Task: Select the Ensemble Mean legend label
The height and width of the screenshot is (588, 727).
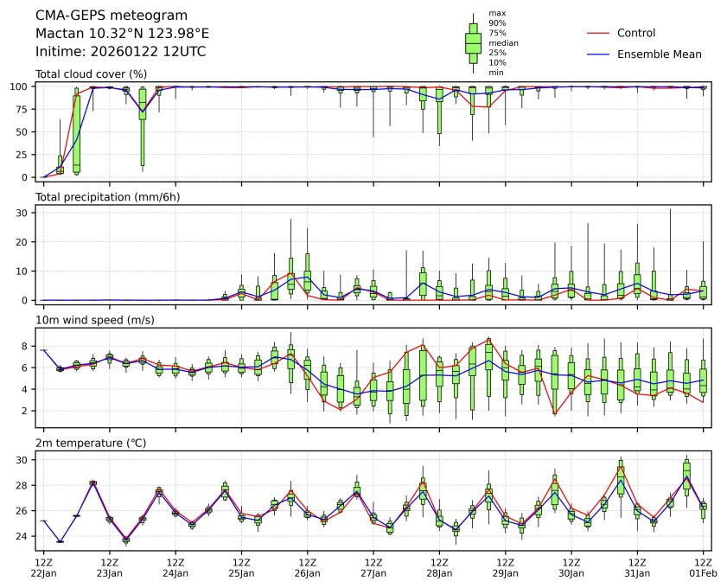Action: coord(659,54)
